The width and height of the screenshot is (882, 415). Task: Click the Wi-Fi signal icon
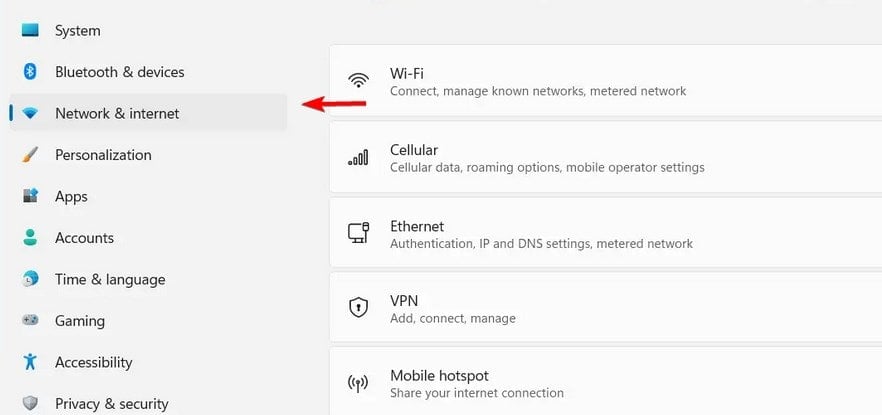pos(358,80)
